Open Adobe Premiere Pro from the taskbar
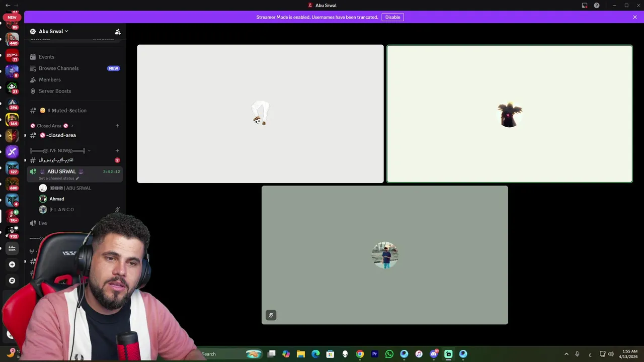644x362 pixels. (374, 354)
